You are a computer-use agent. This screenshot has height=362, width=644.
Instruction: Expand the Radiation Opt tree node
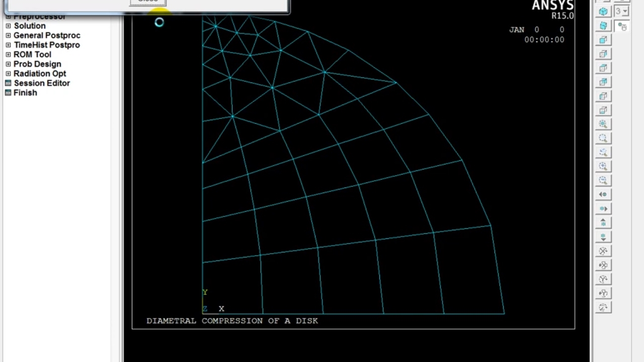(8, 73)
